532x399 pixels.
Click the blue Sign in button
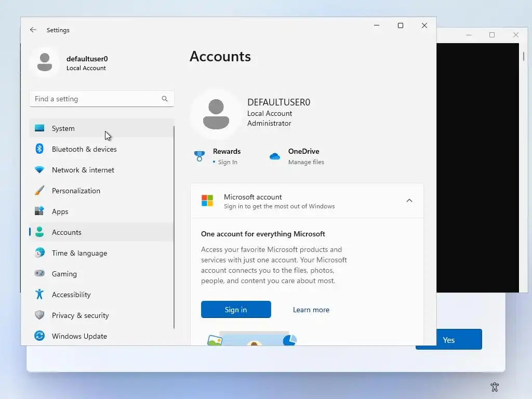point(236,310)
